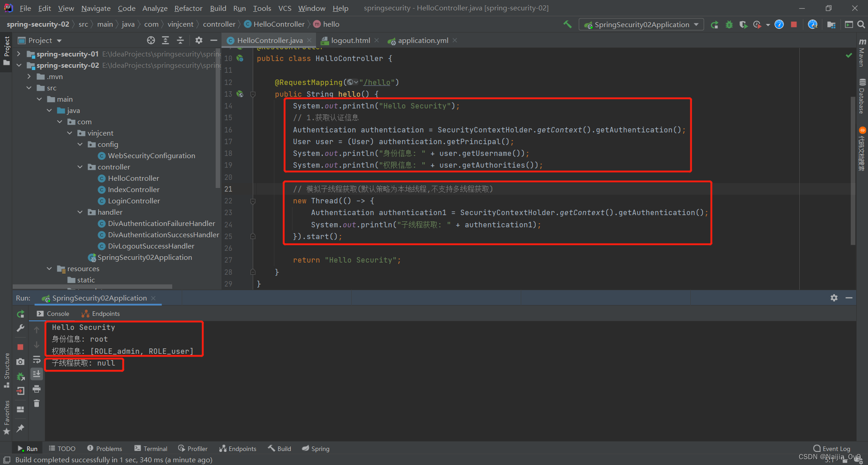868x465 pixels.
Task: Collapse the resources folder
Action: point(49,268)
